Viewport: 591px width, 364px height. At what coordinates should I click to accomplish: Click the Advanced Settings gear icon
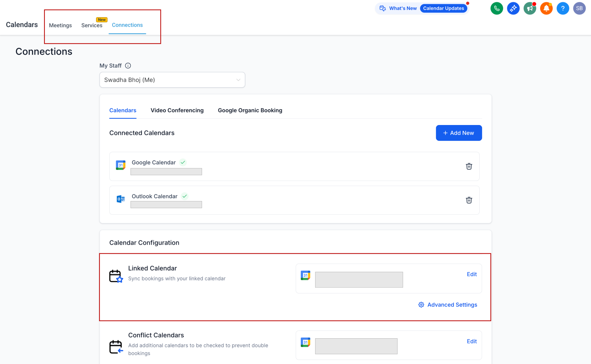[x=421, y=305]
